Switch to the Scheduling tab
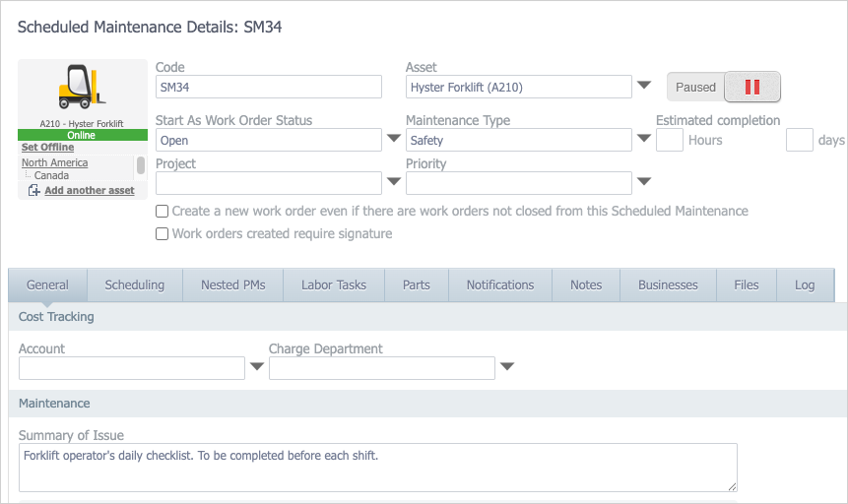848x504 pixels. pos(135,284)
